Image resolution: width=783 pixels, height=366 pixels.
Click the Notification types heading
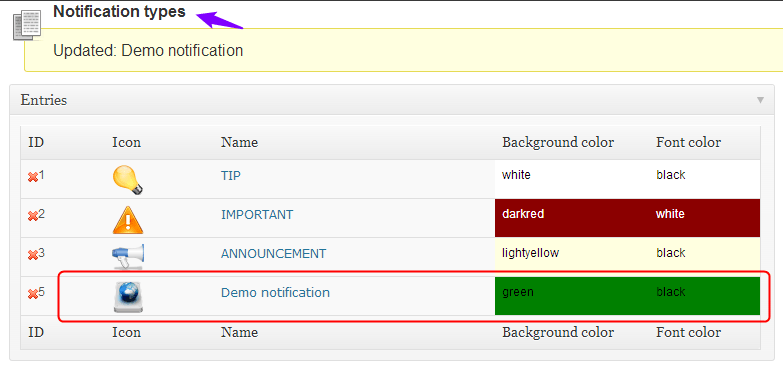click(x=119, y=11)
